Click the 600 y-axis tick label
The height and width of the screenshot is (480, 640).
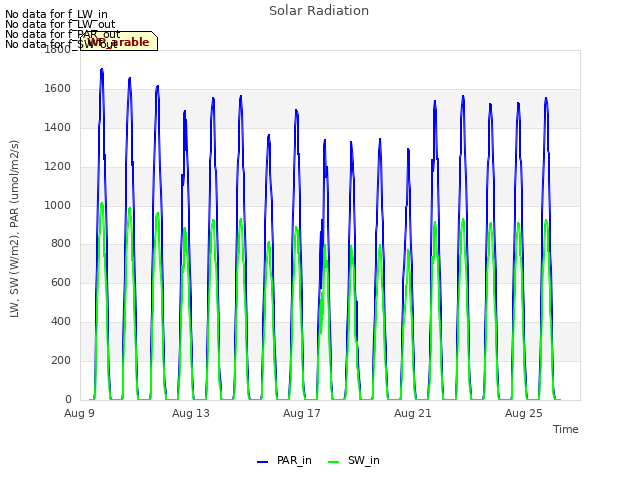[61, 282]
